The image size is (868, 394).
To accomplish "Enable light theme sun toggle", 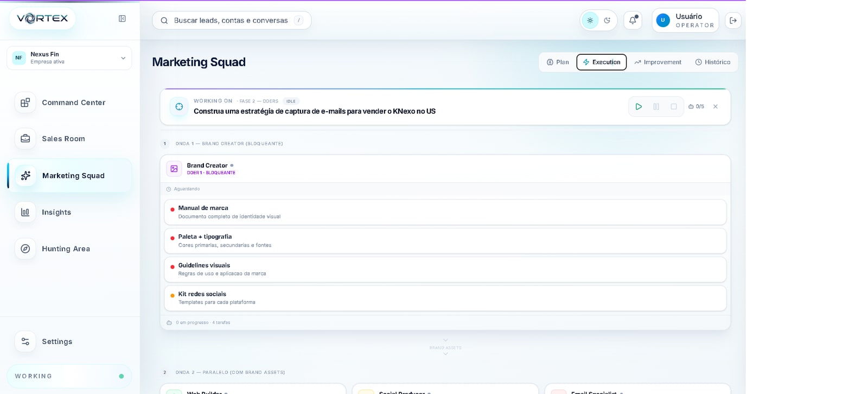I will 590,20.
